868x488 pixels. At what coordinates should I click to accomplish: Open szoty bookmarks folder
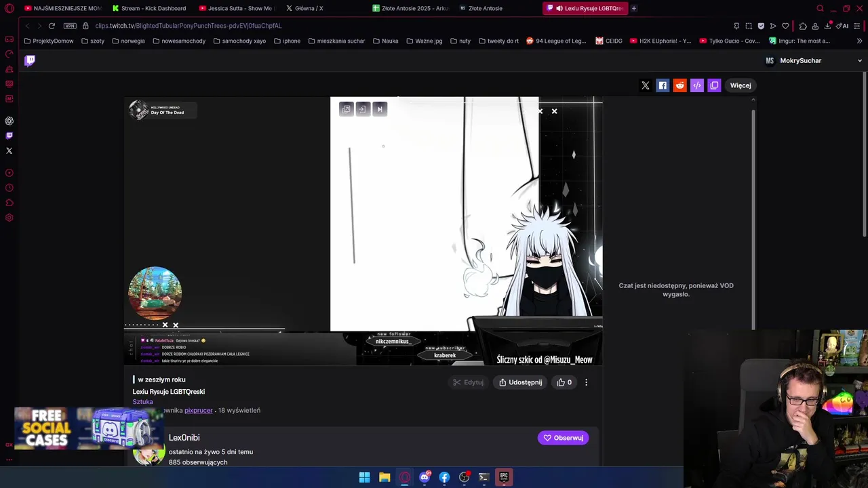point(93,41)
